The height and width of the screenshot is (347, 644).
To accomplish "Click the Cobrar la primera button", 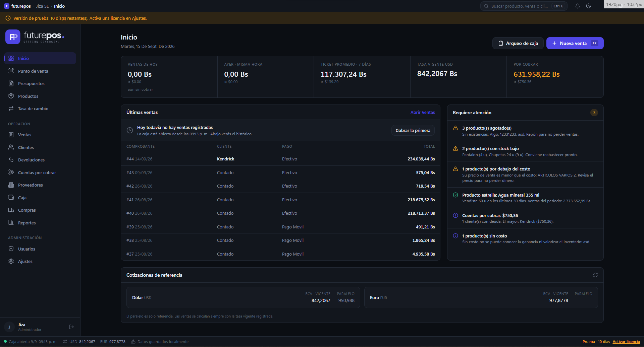I will (413, 130).
